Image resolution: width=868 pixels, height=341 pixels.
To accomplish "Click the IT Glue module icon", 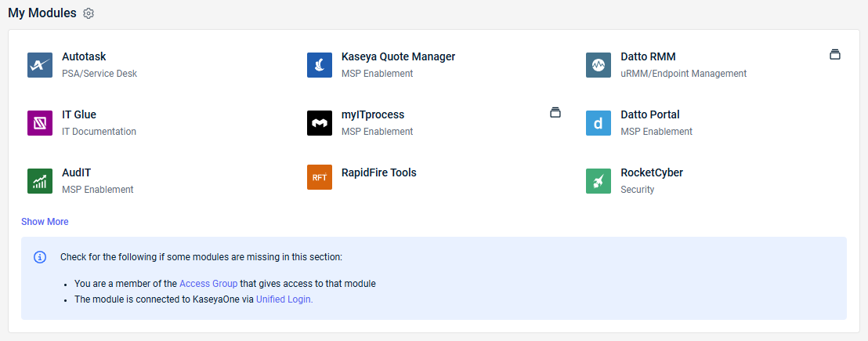I will 40,123.
